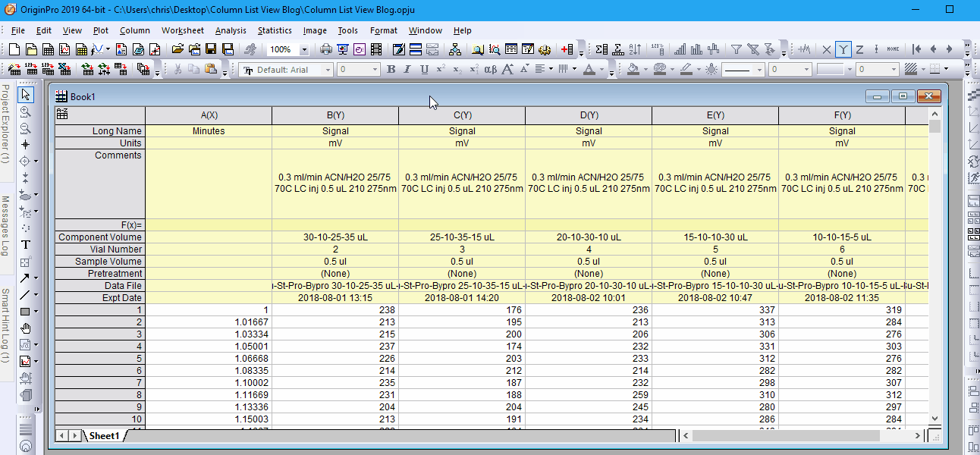This screenshot has height=455, width=980.
Task: Click the font color A swatch
Action: pyautogui.click(x=589, y=69)
